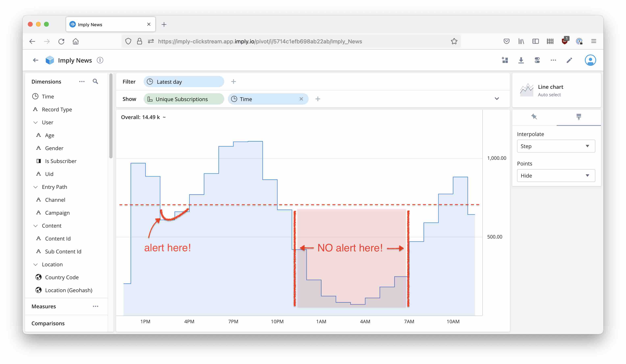Toggle the Time filter pill off

click(x=302, y=99)
